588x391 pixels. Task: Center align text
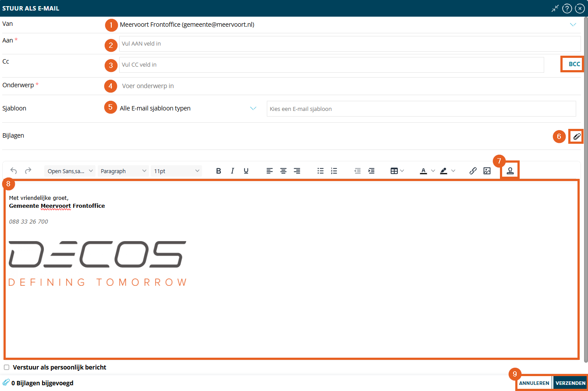[x=283, y=171]
